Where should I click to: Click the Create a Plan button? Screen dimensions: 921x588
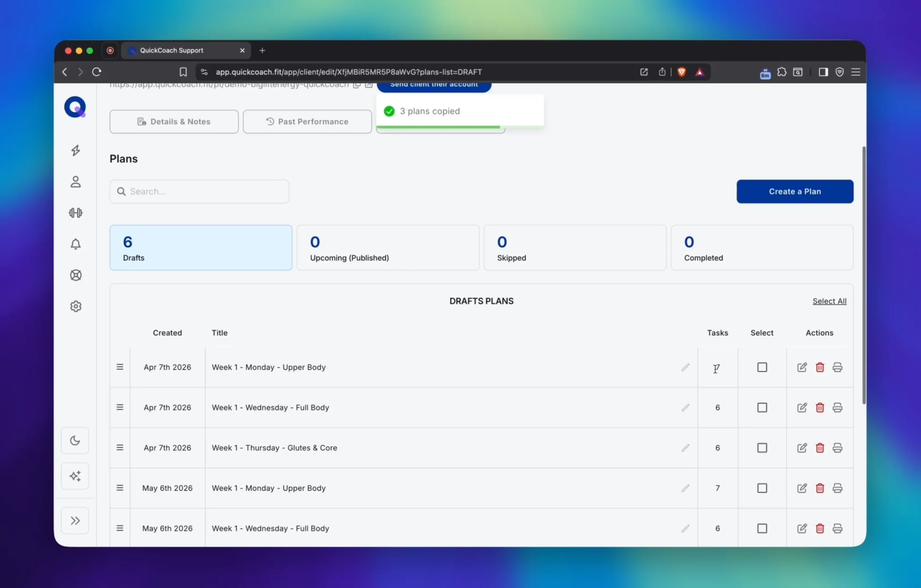(795, 191)
